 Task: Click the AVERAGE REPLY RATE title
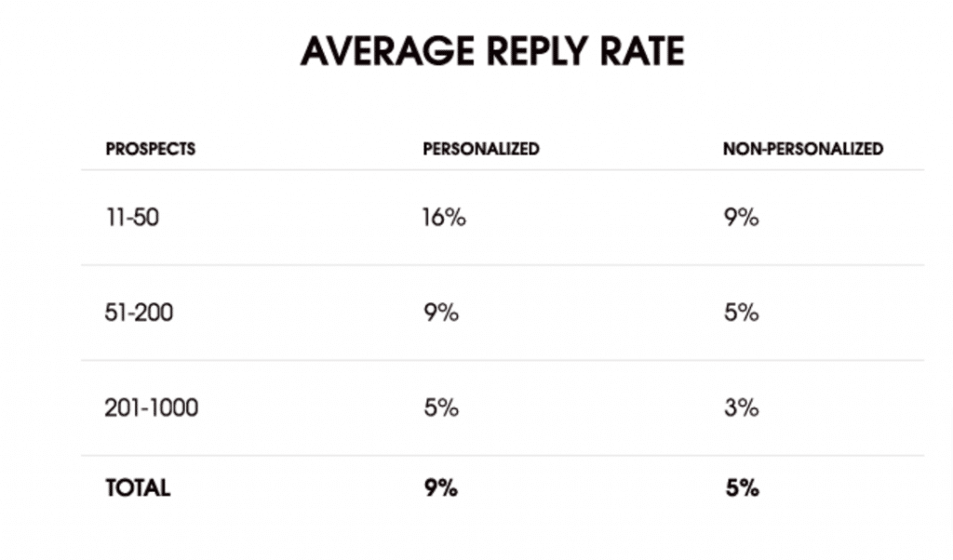click(493, 50)
